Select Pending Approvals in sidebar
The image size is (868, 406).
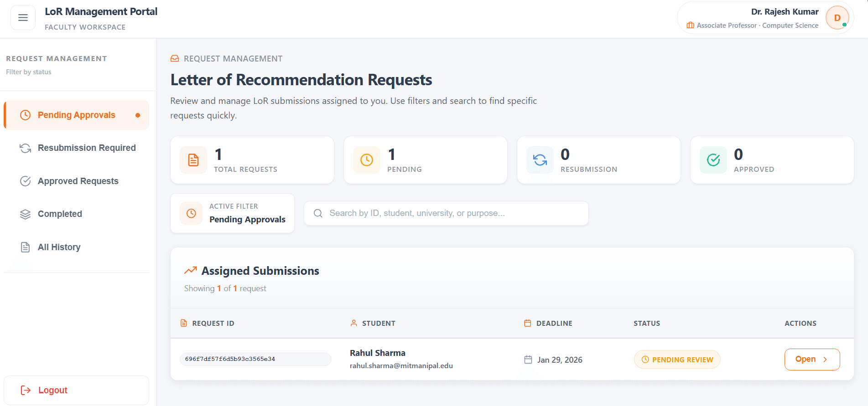[x=77, y=115]
